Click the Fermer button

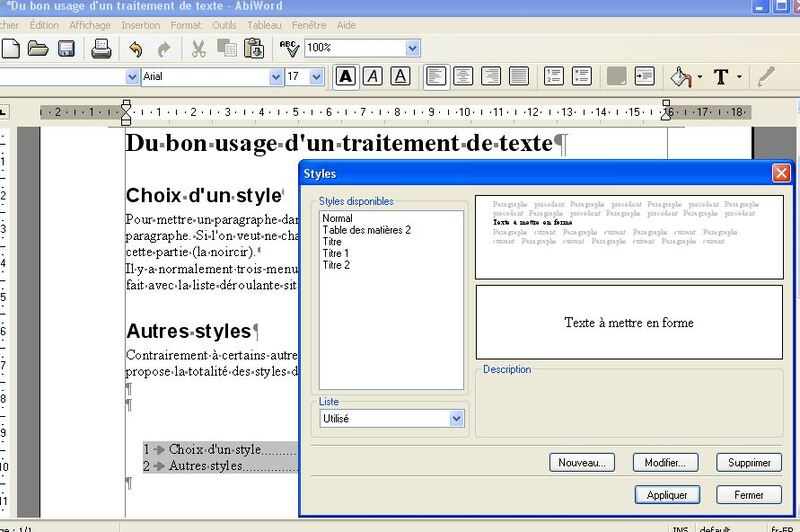(749, 495)
